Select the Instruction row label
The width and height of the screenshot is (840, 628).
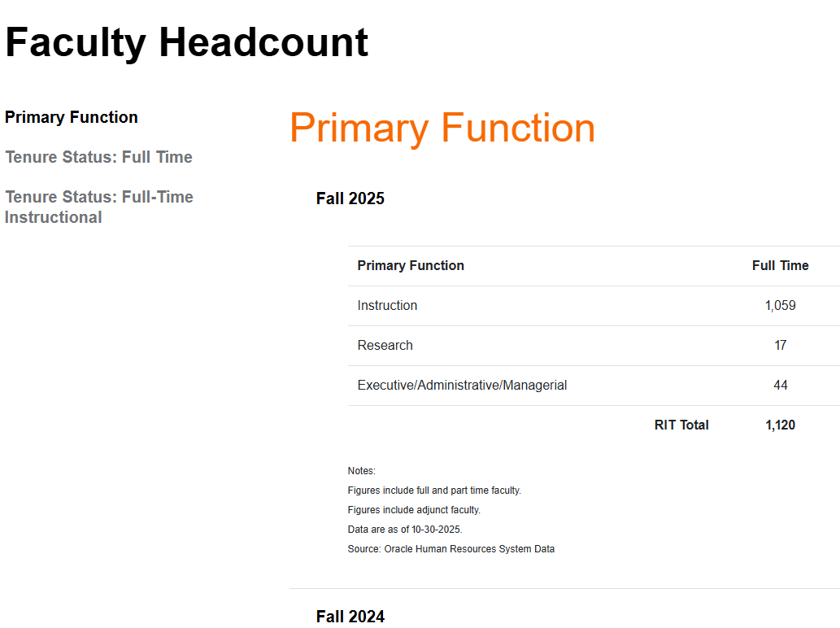coord(387,305)
